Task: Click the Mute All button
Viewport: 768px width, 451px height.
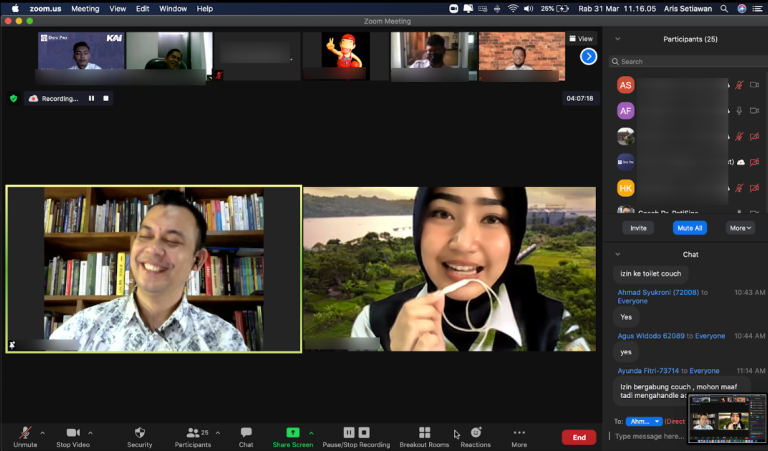Action: tap(690, 228)
